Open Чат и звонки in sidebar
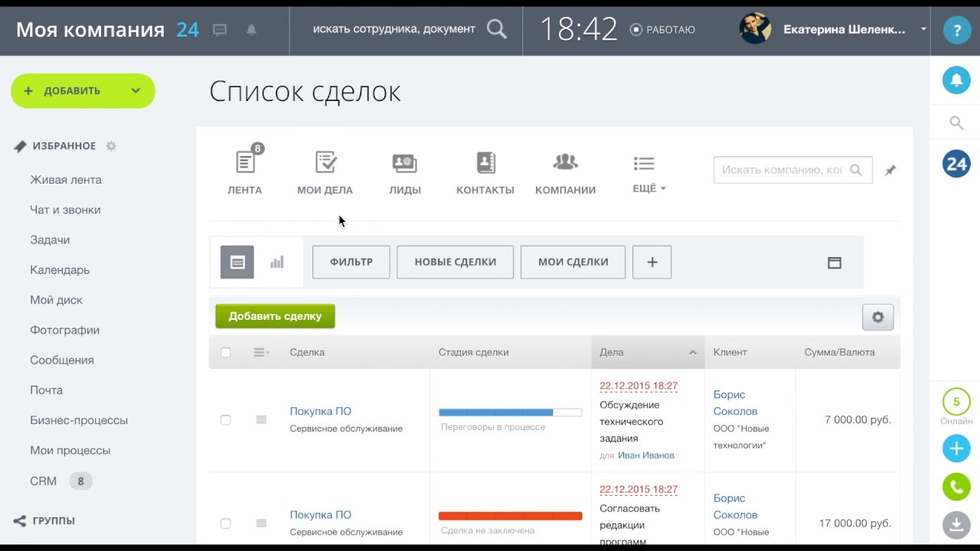The height and width of the screenshot is (551, 980). click(65, 210)
